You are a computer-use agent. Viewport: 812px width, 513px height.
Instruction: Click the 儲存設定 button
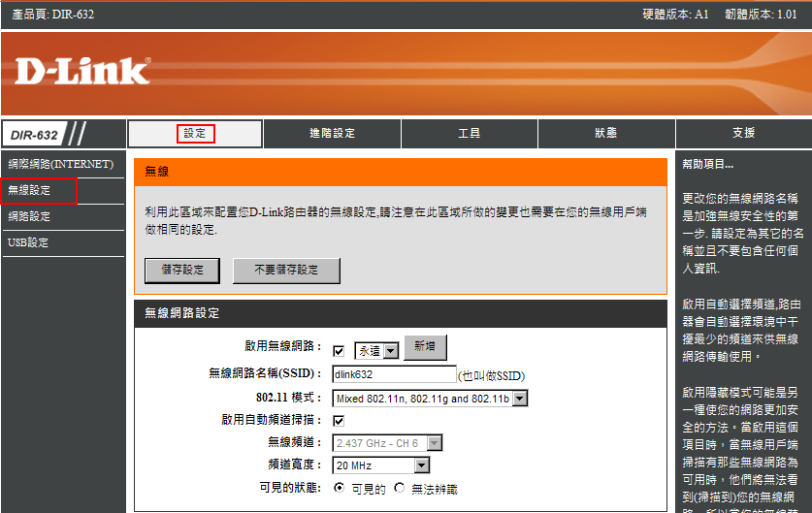click(x=182, y=271)
